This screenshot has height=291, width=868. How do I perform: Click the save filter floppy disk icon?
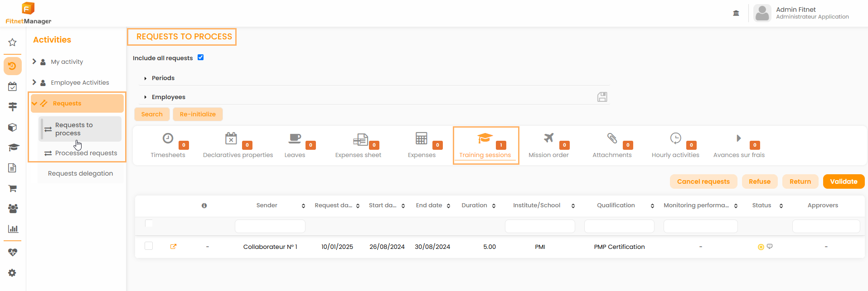point(602,97)
